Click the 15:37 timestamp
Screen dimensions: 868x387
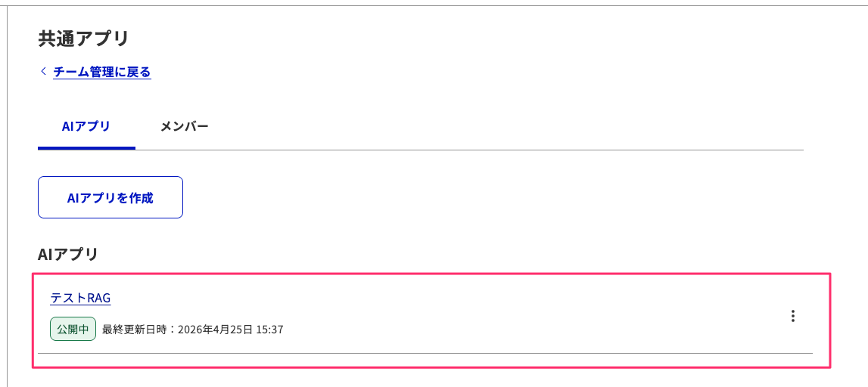270,330
